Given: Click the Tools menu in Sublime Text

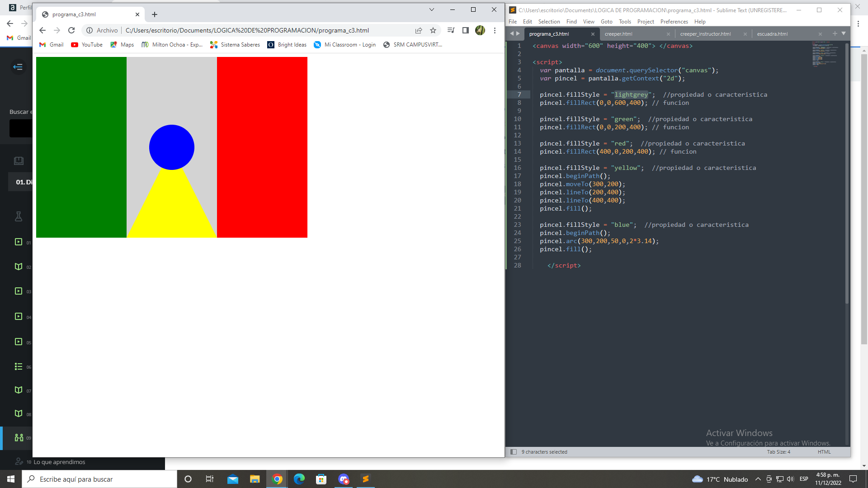Looking at the screenshot, I should click(x=625, y=21).
